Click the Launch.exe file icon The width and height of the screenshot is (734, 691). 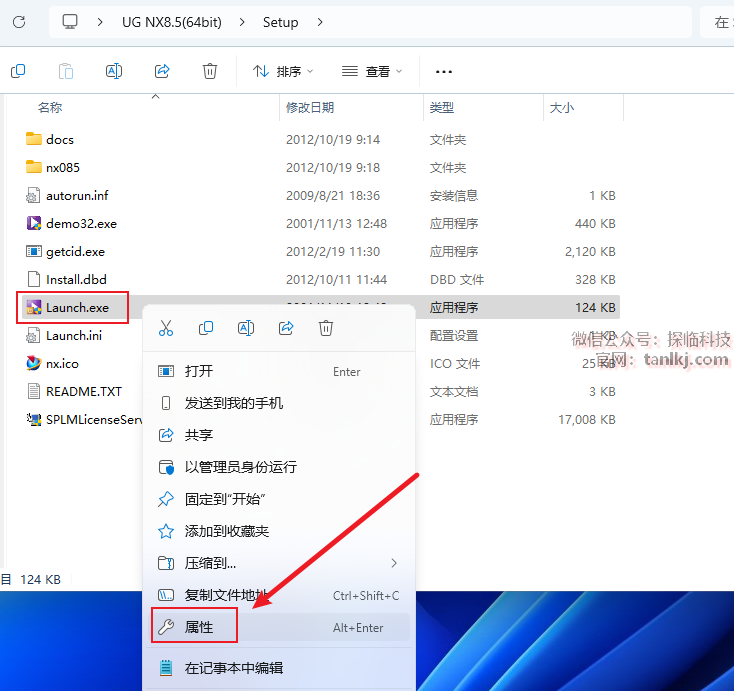[x=34, y=308]
